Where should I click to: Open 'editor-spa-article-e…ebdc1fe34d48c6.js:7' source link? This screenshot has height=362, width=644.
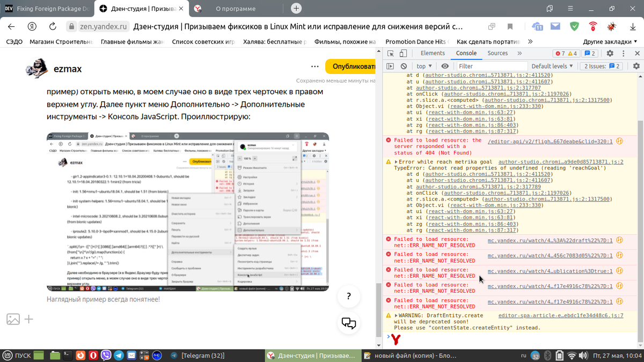(561, 316)
